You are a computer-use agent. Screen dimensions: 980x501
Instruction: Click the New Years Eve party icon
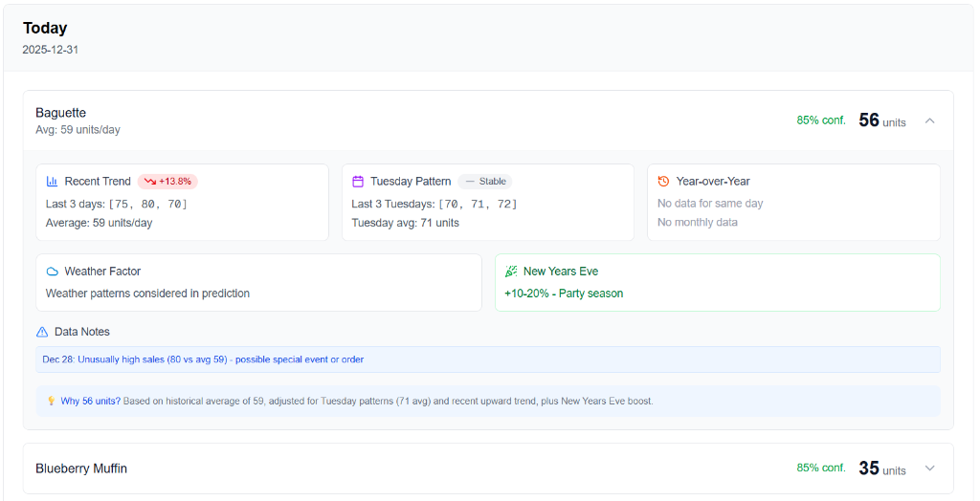[511, 272]
